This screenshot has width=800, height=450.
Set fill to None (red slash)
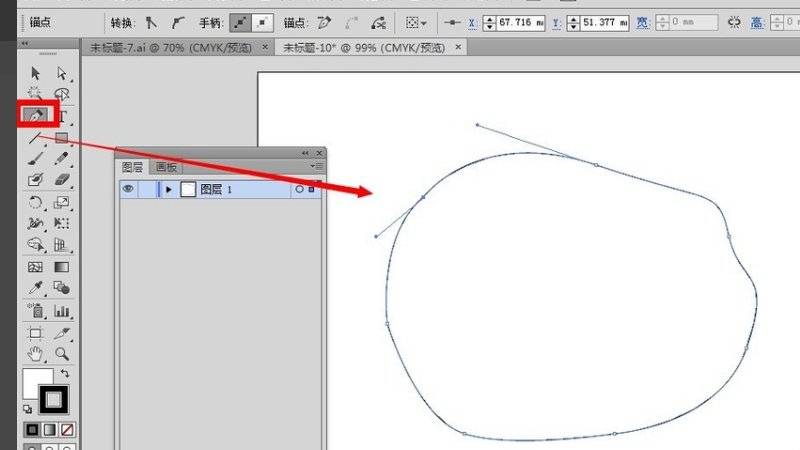[x=67, y=430]
